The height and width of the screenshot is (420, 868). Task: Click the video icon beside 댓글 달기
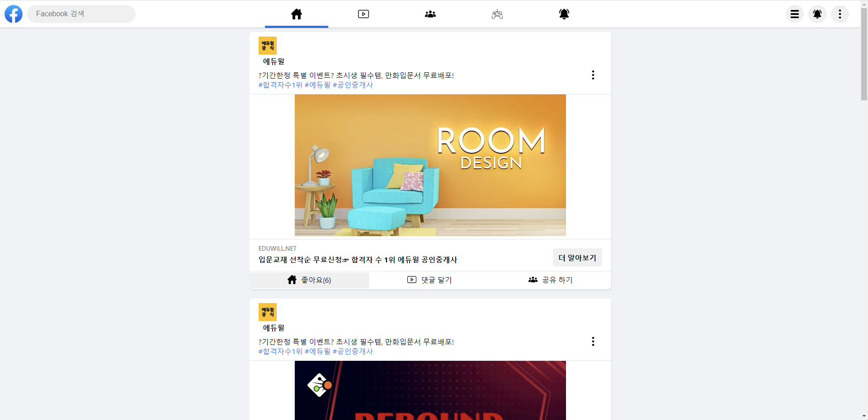[x=412, y=280]
